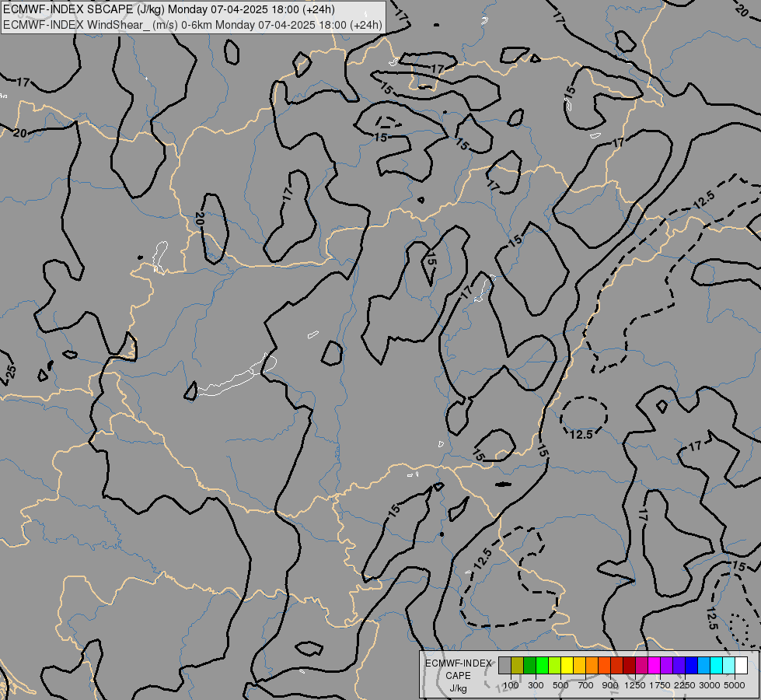The height and width of the screenshot is (700, 761).
Task: Click the 700 value under the legend
Action: pyautogui.click(x=586, y=685)
